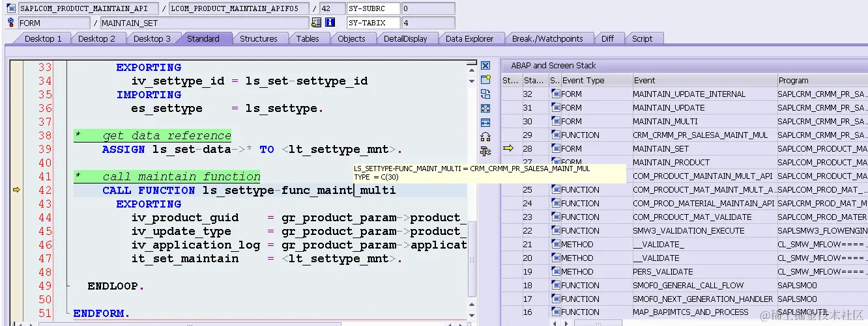The height and width of the screenshot is (326, 868).
Task: Click the headset services icon
Action: 485,137
